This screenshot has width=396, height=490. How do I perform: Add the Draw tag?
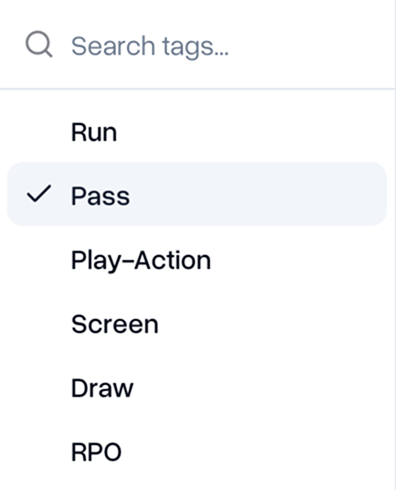pos(197,388)
